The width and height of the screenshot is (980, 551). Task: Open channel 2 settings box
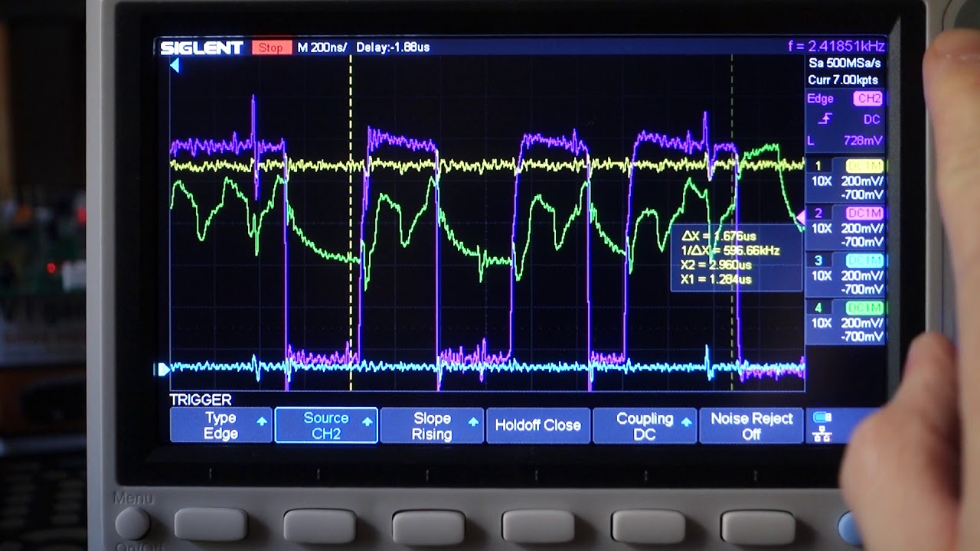(x=845, y=229)
